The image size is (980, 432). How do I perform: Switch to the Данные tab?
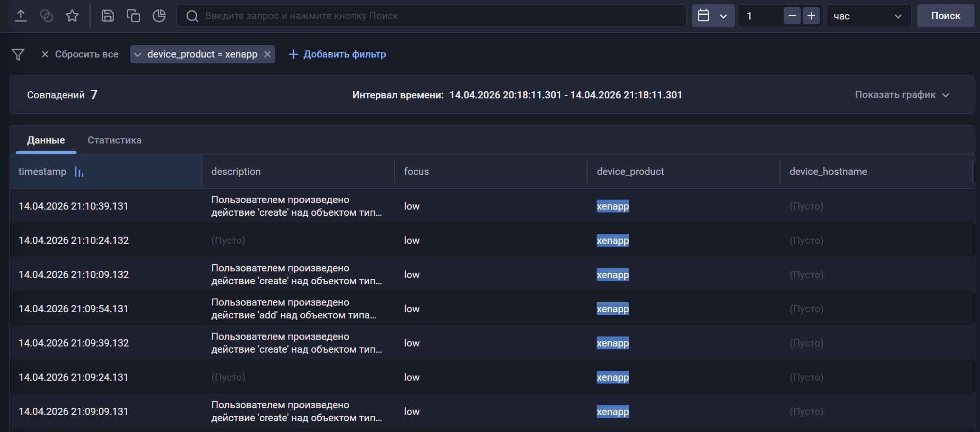coord(46,140)
